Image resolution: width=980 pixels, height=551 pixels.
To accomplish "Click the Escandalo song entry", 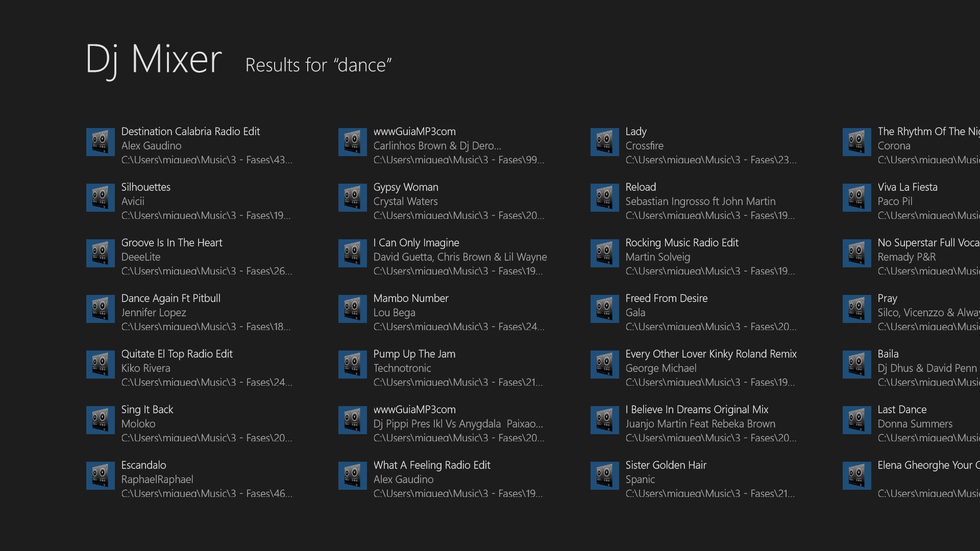I will pyautogui.click(x=143, y=465).
